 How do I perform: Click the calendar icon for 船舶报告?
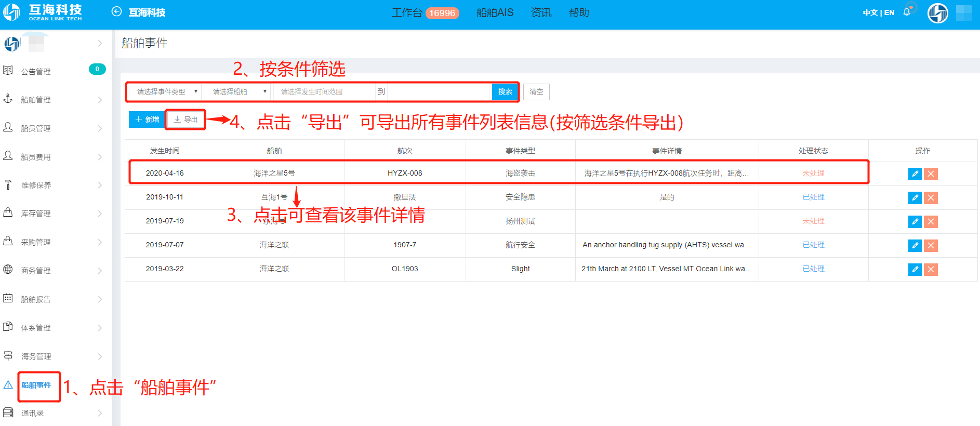(x=8, y=298)
